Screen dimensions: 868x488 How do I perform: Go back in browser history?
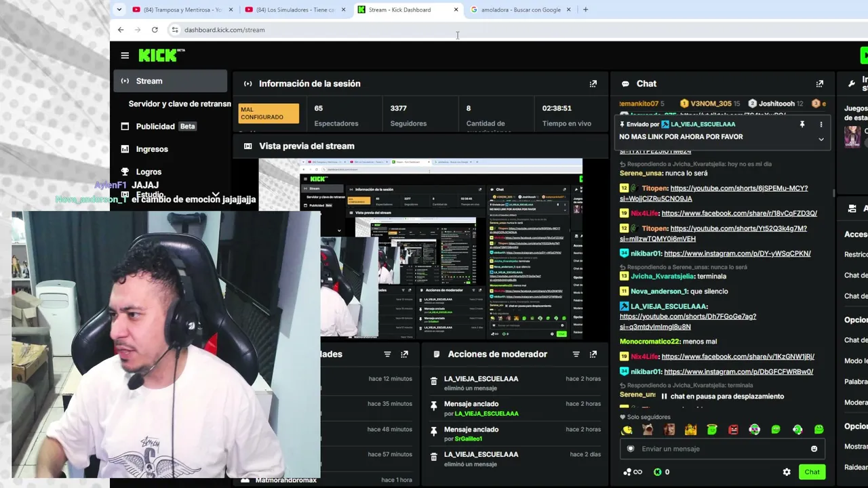coord(121,30)
